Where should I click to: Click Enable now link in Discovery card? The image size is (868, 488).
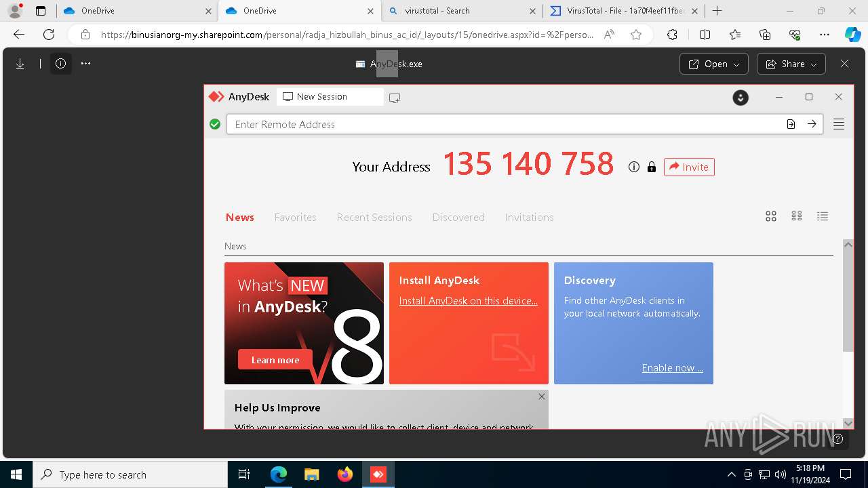tap(673, 368)
